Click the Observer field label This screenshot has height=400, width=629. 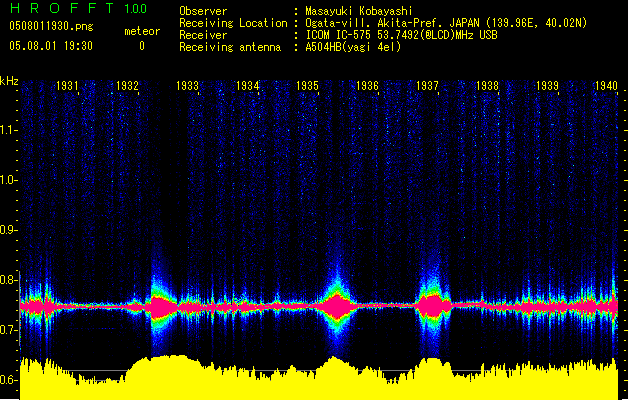click(x=203, y=11)
